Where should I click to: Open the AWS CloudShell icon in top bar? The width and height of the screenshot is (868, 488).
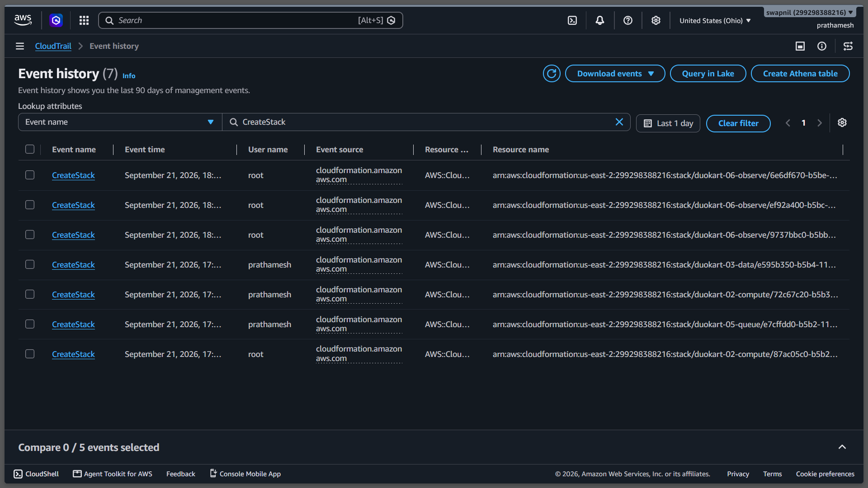(572, 20)
